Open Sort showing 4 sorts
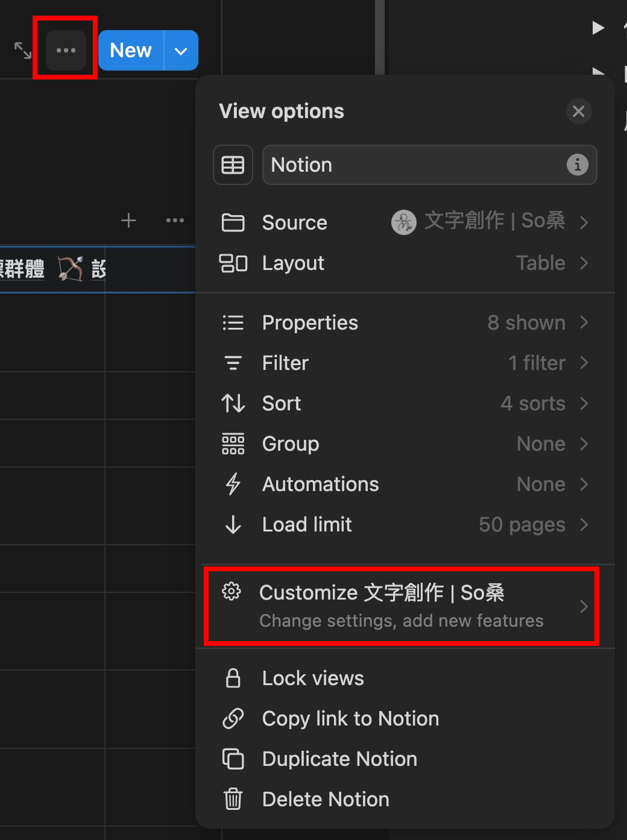Viewport: 627px width, 840px height. [x=404, y=404]
